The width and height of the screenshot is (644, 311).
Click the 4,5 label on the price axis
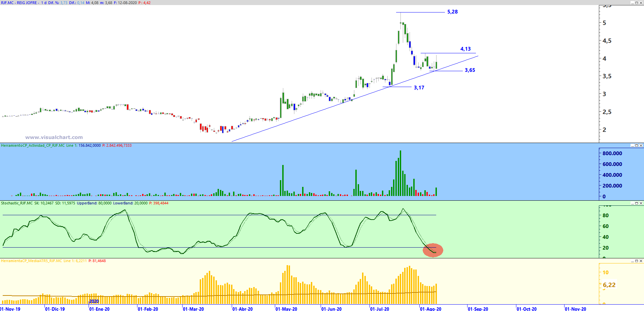pyautogui.click(x=607, y=41)
